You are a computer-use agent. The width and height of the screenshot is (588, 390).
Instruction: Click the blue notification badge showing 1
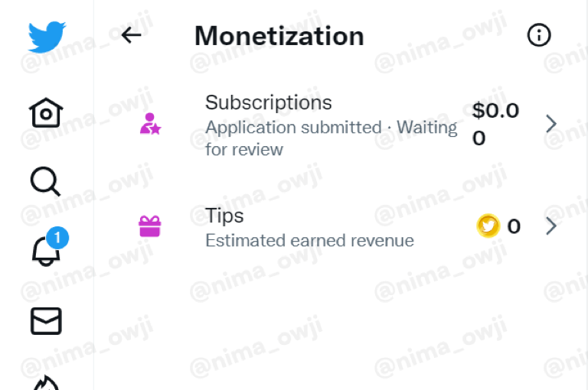(57, 238)
